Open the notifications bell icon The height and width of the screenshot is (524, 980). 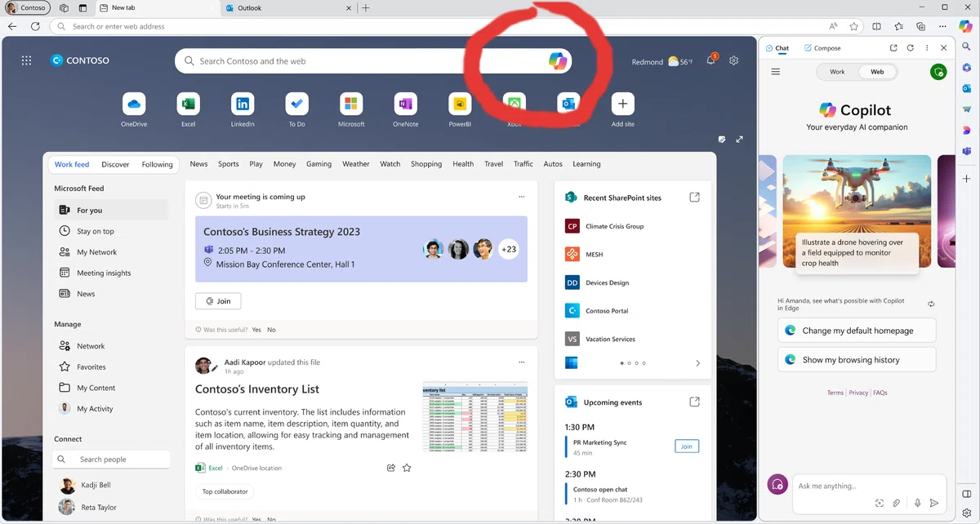(711, 60)
